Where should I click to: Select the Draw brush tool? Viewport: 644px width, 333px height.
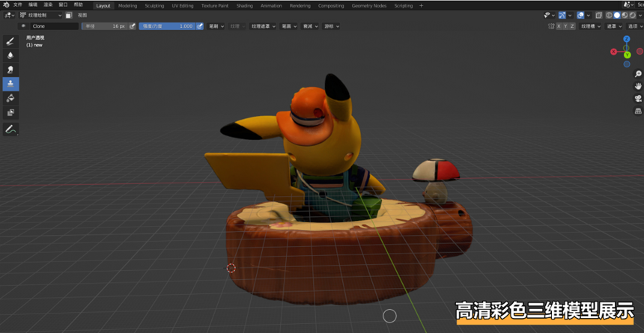pos(10,41)
